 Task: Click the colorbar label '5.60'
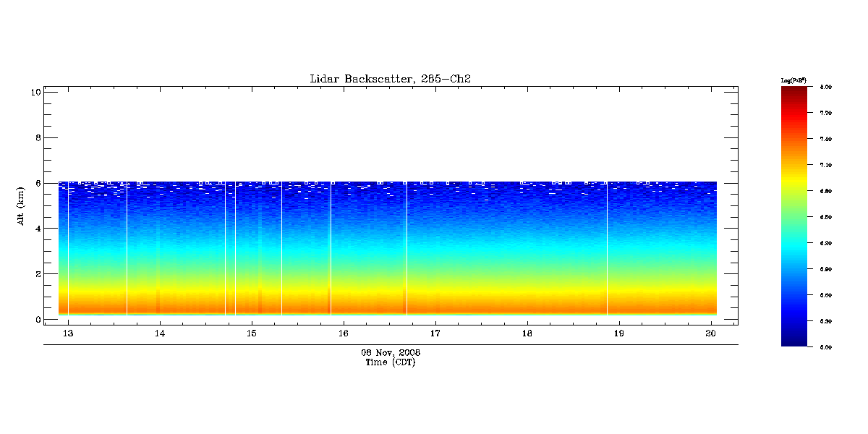pyautogui.click(x=826, y=295)
